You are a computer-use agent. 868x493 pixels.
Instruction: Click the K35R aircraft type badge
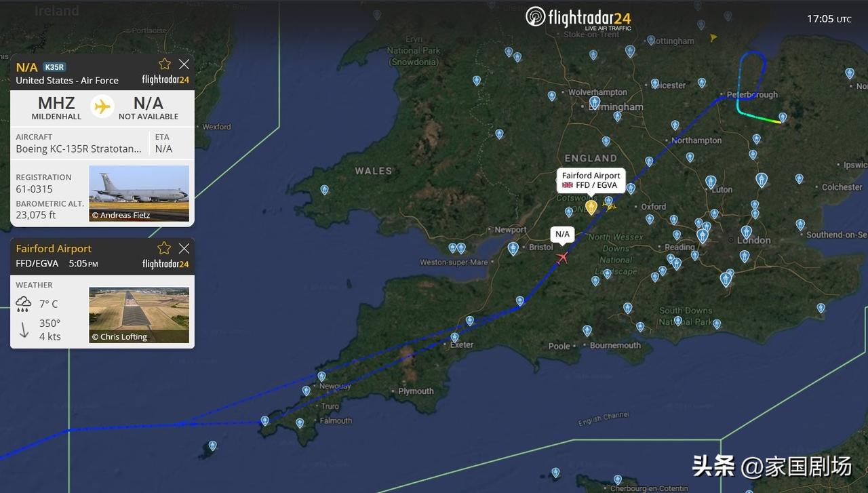point(54,67)
